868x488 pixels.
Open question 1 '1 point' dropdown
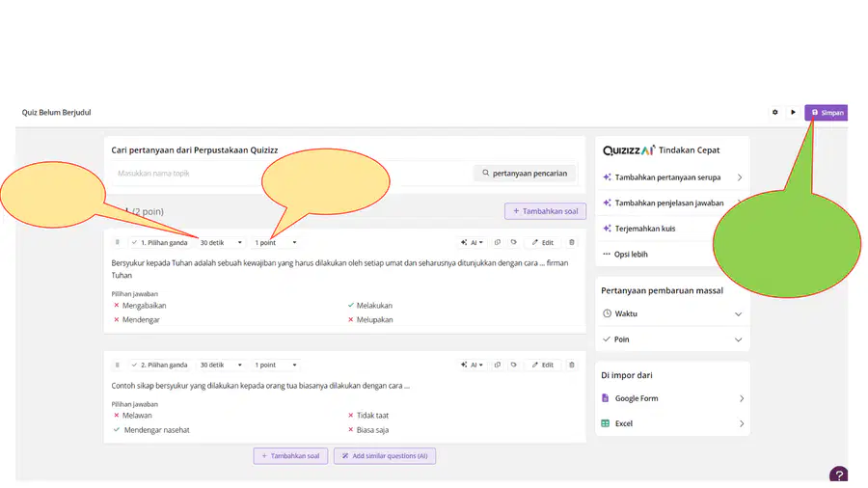276,242
